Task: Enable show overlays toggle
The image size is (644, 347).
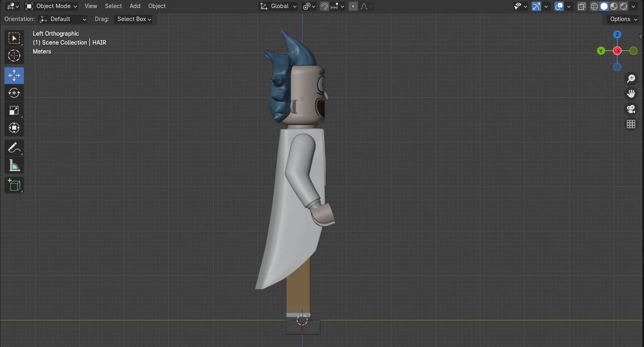Action: point(559,6)
